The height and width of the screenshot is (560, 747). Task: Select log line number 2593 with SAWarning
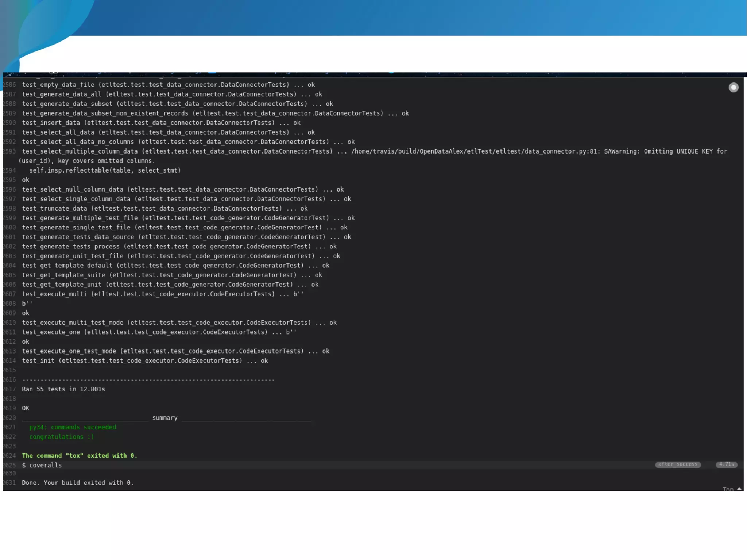point(9,151)
